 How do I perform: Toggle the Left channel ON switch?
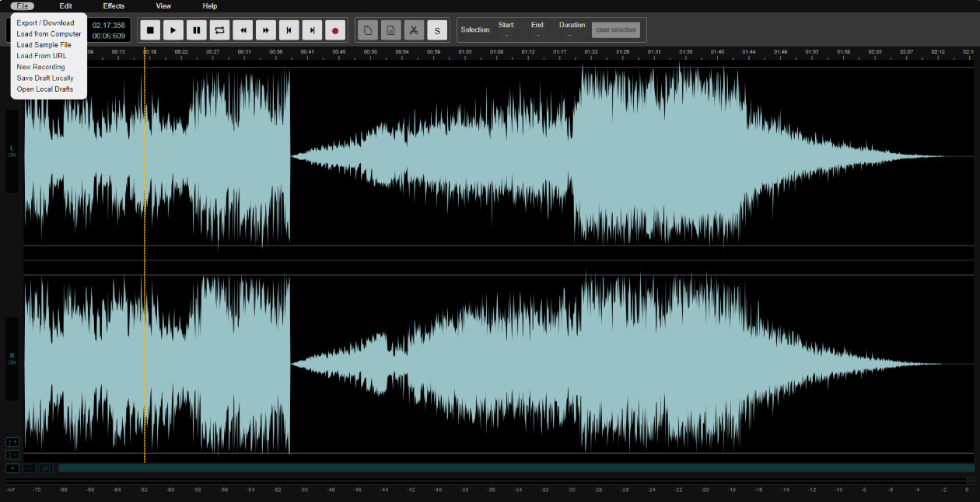pyautogui.click(x=12, y=152)
